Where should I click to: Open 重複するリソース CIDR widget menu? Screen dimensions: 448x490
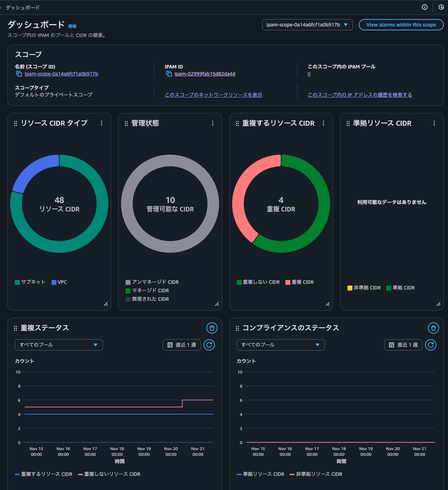(x=323, y=123)
